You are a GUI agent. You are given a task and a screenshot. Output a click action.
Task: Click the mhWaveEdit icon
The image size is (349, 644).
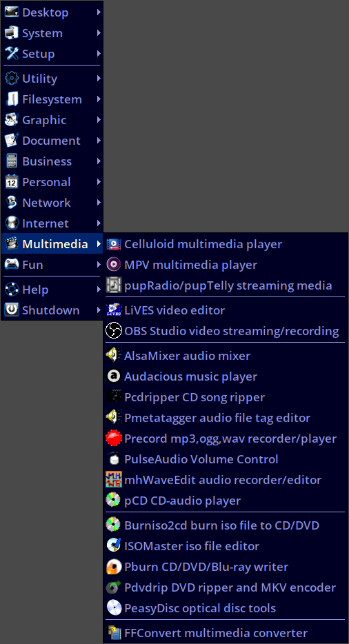(114, 480)
